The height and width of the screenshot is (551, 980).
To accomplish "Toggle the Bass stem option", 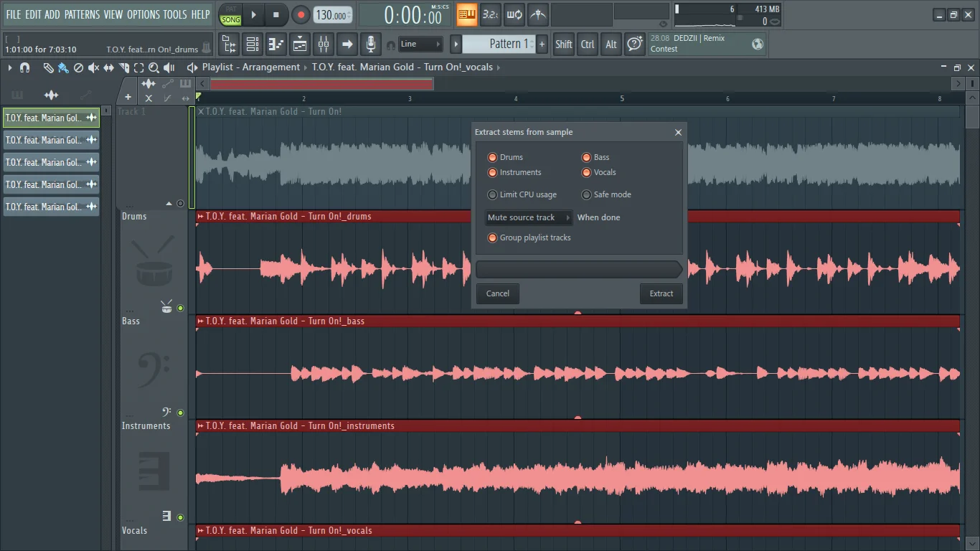I will [586, 157].
